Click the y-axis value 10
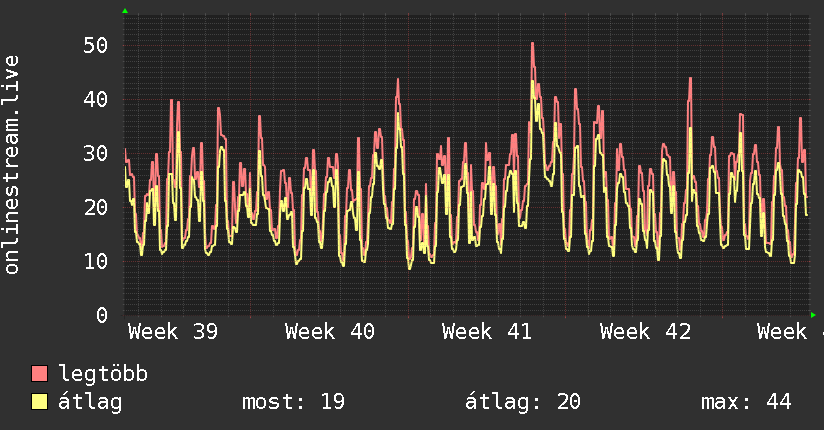The width and height of the screenshot is (824, 430). click(x=96, y=261)
